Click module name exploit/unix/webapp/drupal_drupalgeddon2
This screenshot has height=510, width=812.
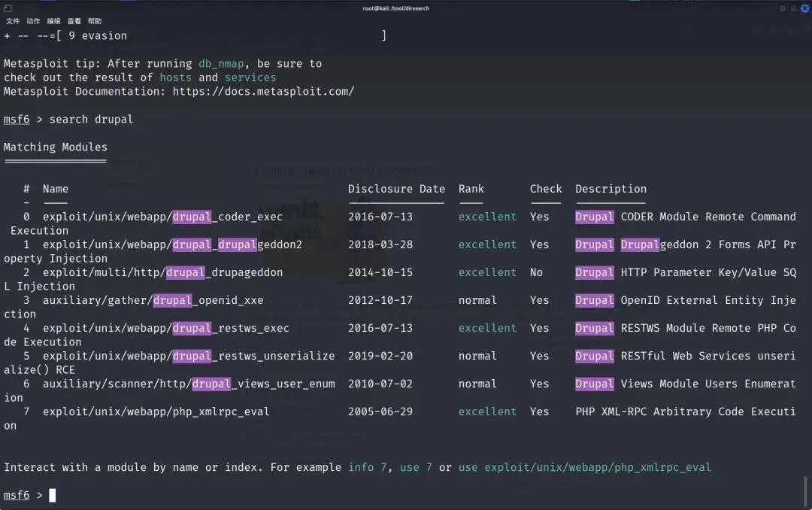pyautogui.click(x=172, y=244)
